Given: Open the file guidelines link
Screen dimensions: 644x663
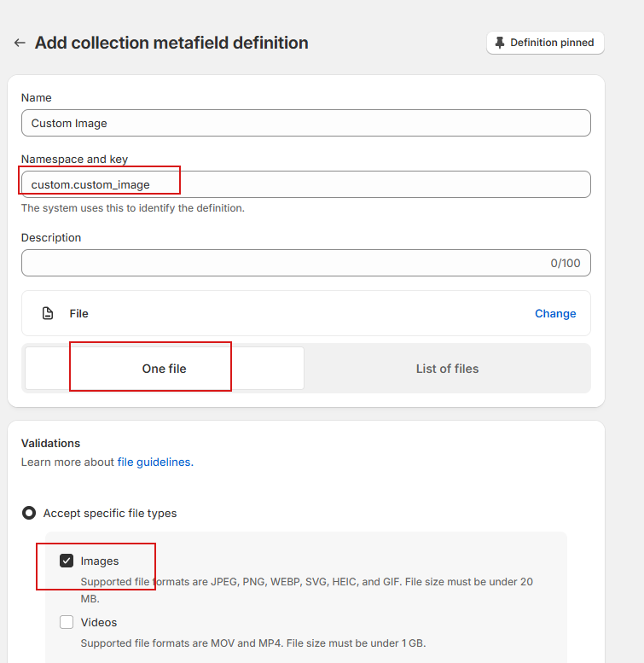Looking at the screenshot, I should [x=154, y=462].
